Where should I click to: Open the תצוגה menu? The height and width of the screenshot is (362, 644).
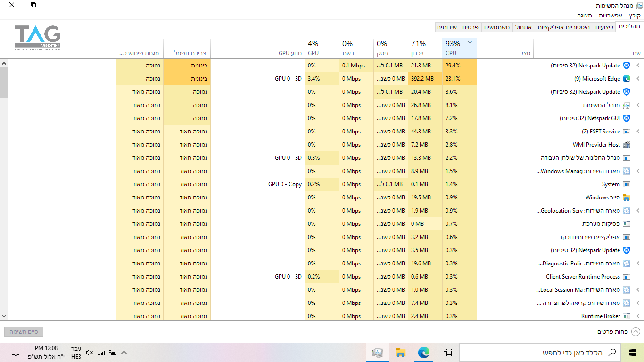point(585,16)
